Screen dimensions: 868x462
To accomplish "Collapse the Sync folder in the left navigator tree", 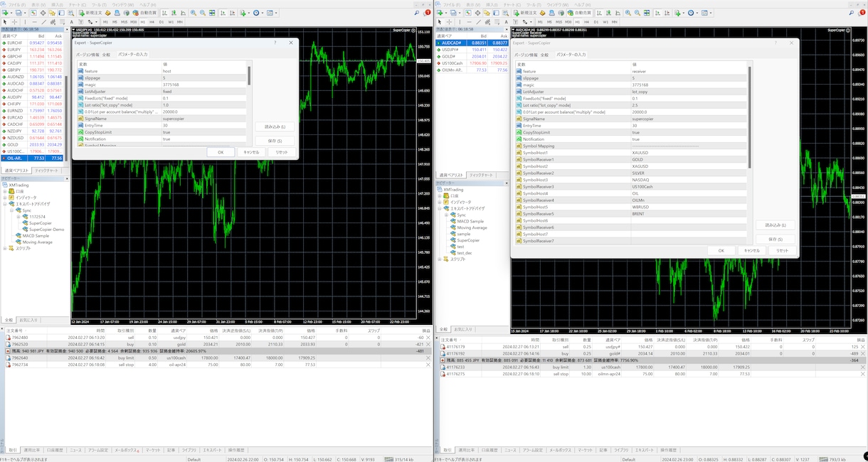I will pyautogui.click(x=12, y=210).
